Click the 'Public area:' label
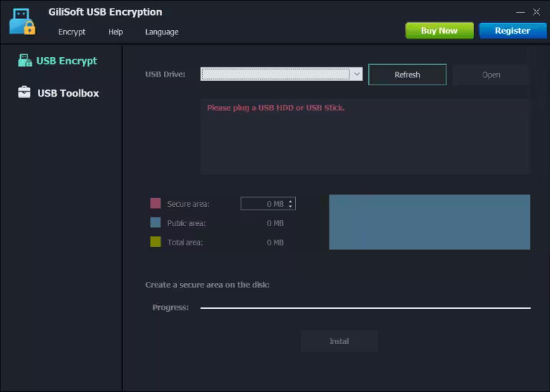This screenshot has height=392, width=550. (x=186, y=223)
